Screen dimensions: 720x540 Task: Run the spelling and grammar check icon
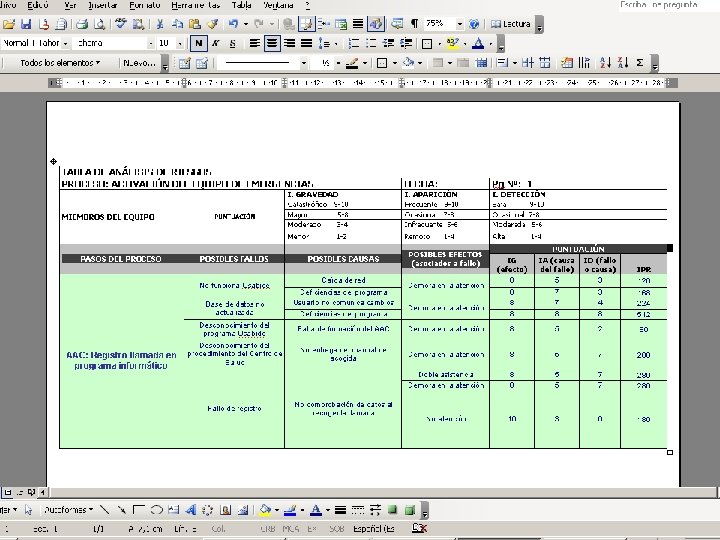pos(120,24)
